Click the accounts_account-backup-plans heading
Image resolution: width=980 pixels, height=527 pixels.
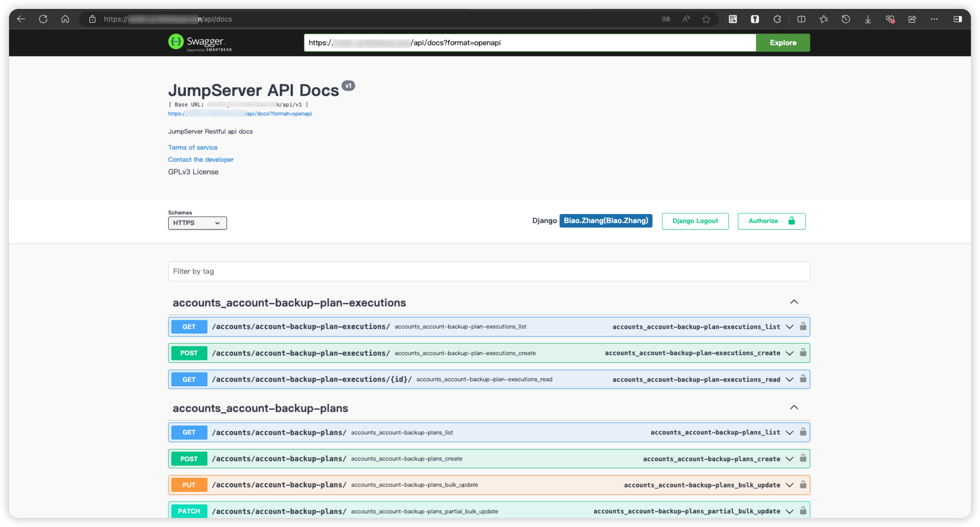pos(260,408)
